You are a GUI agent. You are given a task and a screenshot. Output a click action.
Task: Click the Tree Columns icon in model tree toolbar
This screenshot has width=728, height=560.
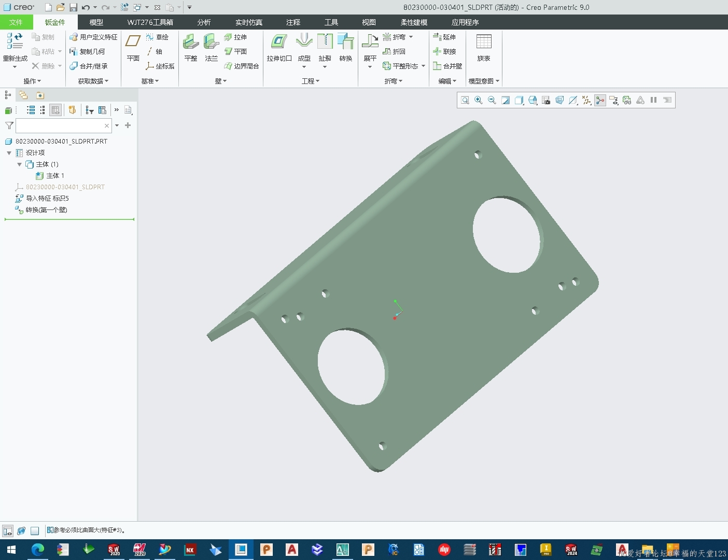102,110
